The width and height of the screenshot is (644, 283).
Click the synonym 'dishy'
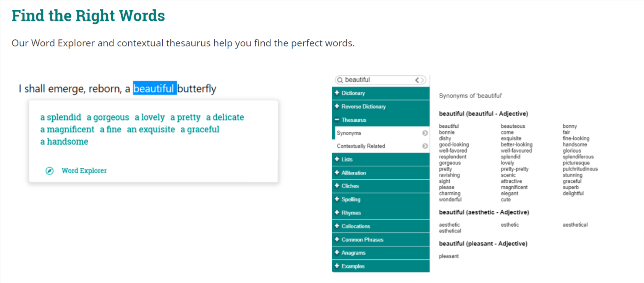[445, 138]
